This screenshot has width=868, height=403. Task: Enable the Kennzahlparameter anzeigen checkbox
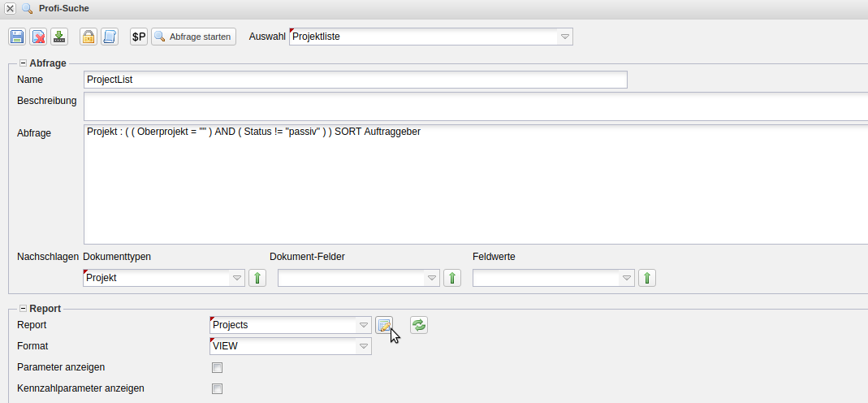click(x=217, y=388)
